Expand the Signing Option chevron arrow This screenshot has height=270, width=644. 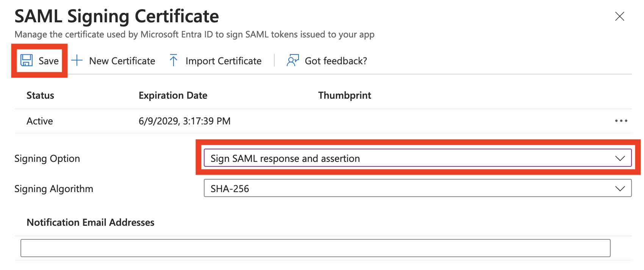click(620, 158)
